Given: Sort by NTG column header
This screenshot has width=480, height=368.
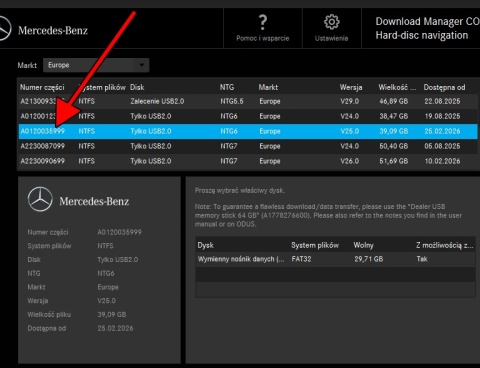Looking at the screenshot, I should tap(227, 87).
